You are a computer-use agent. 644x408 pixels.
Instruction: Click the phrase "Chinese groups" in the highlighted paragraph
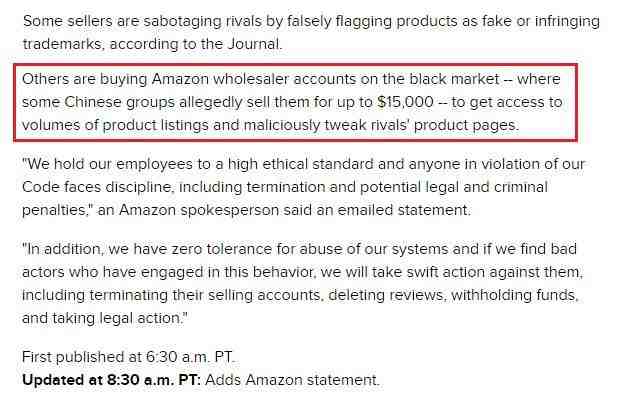tap(120, 102)
